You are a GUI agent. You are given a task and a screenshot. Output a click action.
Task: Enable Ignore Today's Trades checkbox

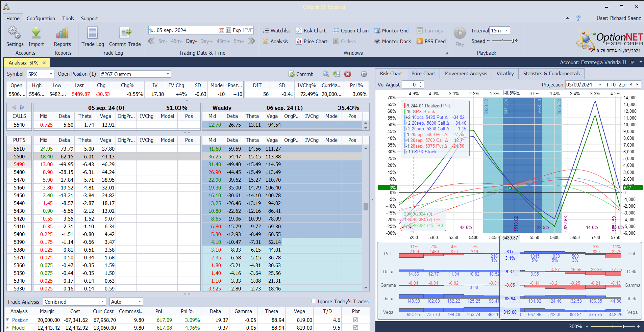[314, 301]
